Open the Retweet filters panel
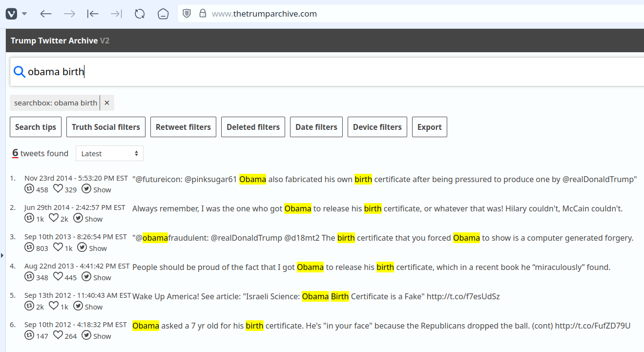The image size is (644, 352). (183, 127)
